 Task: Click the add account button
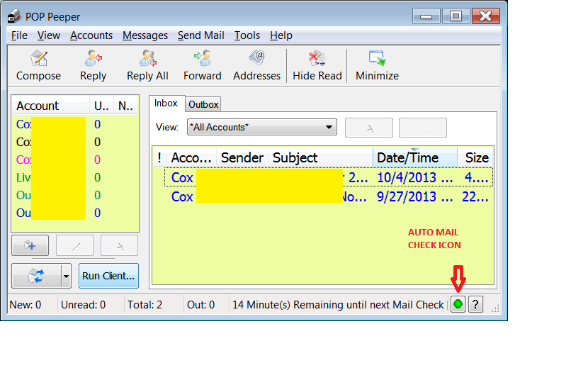(30, 245)
